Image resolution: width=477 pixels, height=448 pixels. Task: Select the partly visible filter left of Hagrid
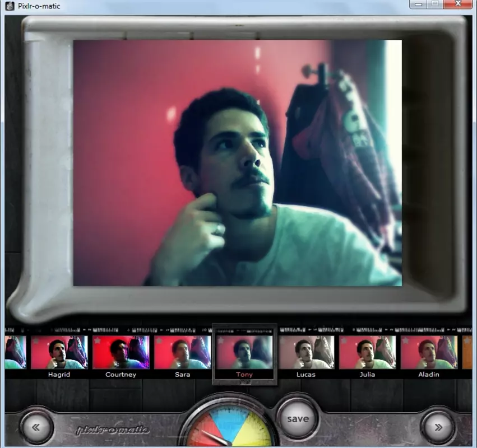coord(16,352)
